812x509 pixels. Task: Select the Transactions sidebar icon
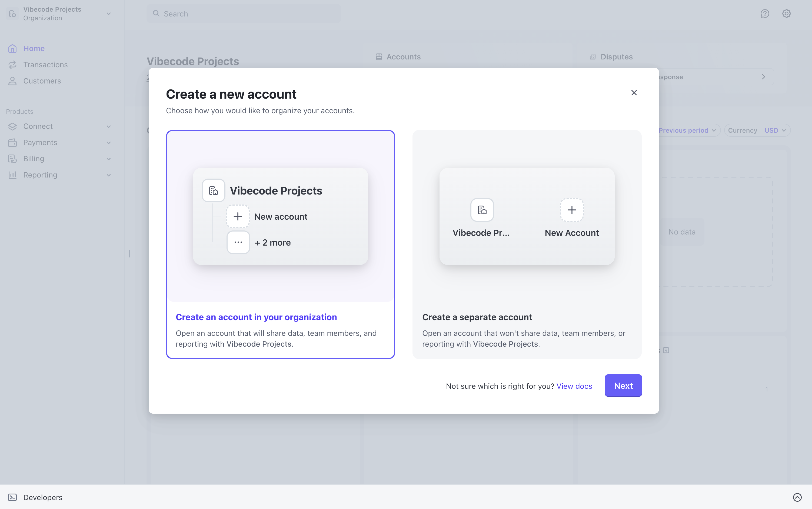coord(12,65)
